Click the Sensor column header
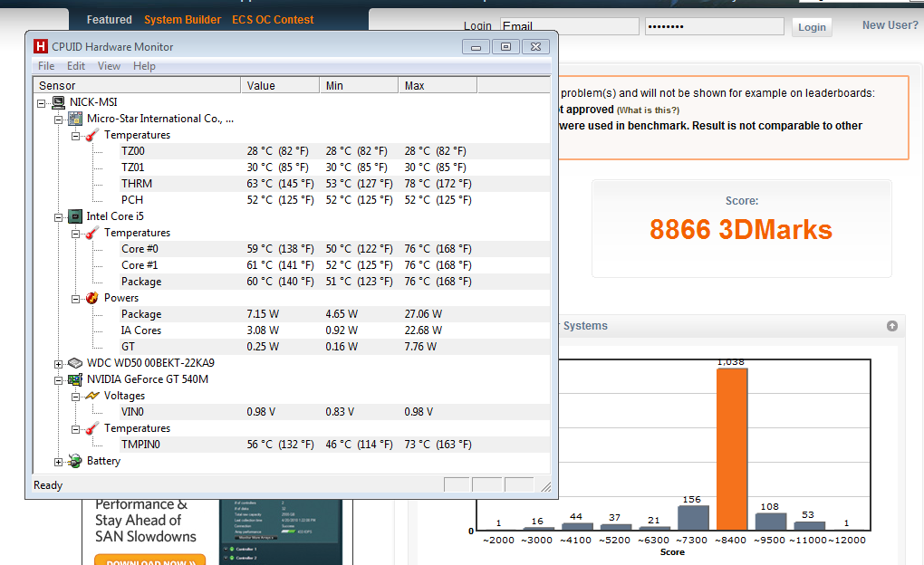 (137, 85)
